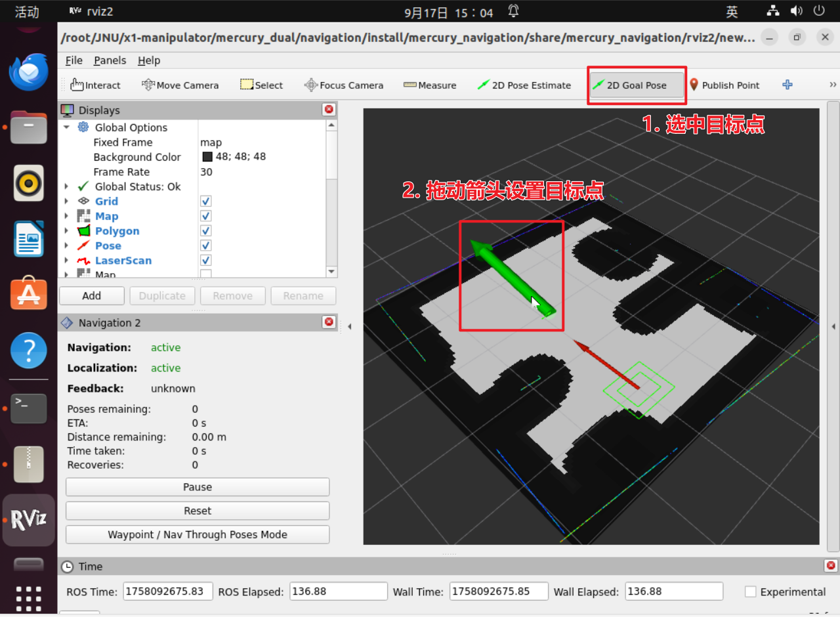
Task: Expand the LaserScan display node
Action: pos(66,260)
